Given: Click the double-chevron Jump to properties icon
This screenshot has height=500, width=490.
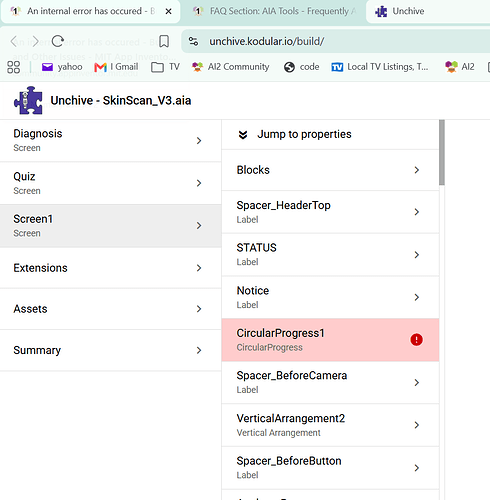Looking at the screenshot, I should pos(243,135).
